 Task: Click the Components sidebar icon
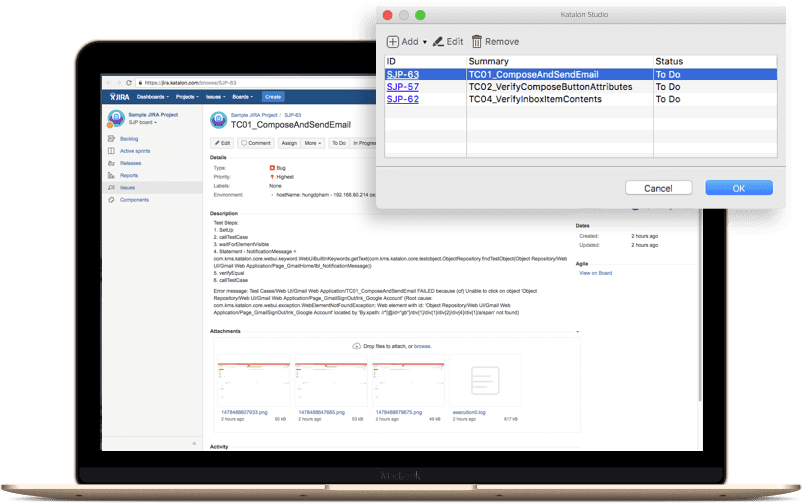[111, 200]
